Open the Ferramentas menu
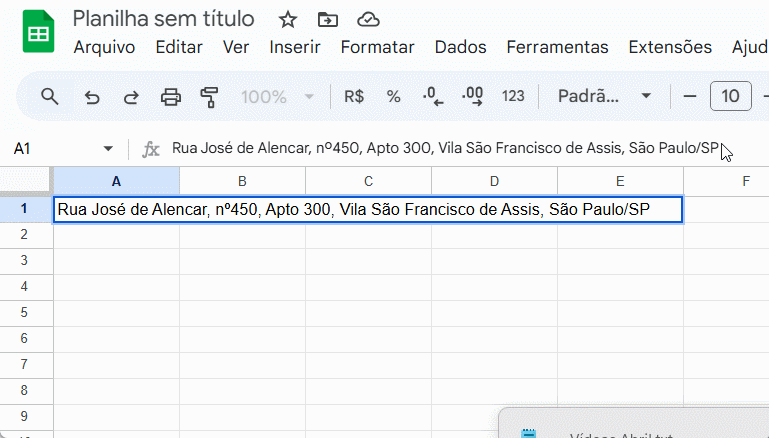Viewport: 769px width, 438px height. coord(557,47)
